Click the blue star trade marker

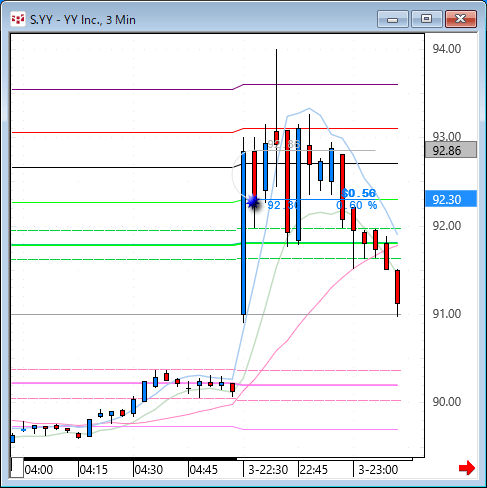tap(253, 202)
